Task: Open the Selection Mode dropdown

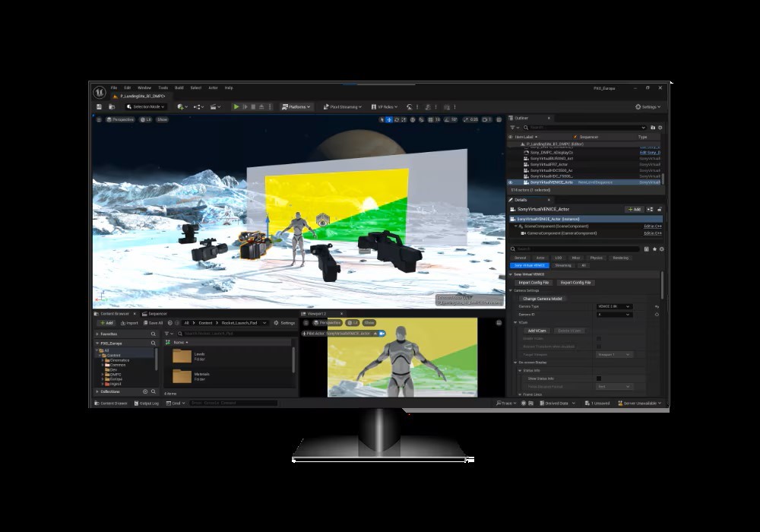Action: pos(145,107)
